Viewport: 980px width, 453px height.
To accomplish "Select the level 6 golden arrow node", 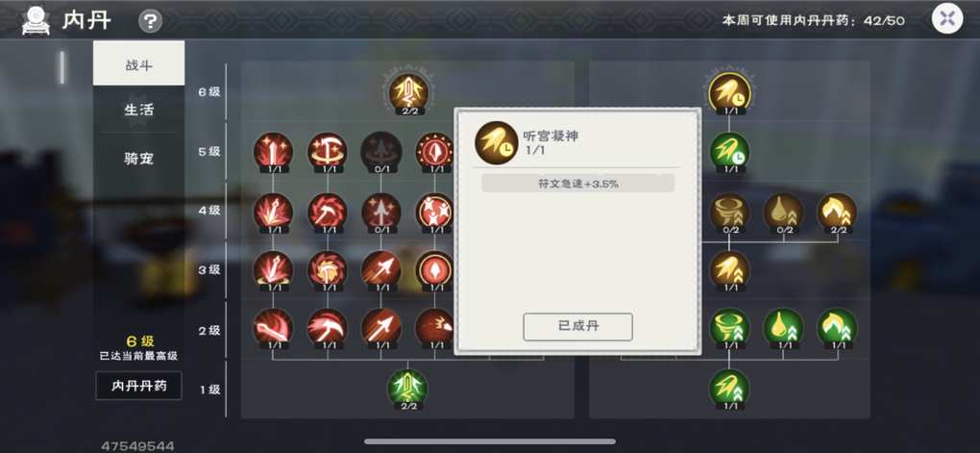I will pos(408,92).
